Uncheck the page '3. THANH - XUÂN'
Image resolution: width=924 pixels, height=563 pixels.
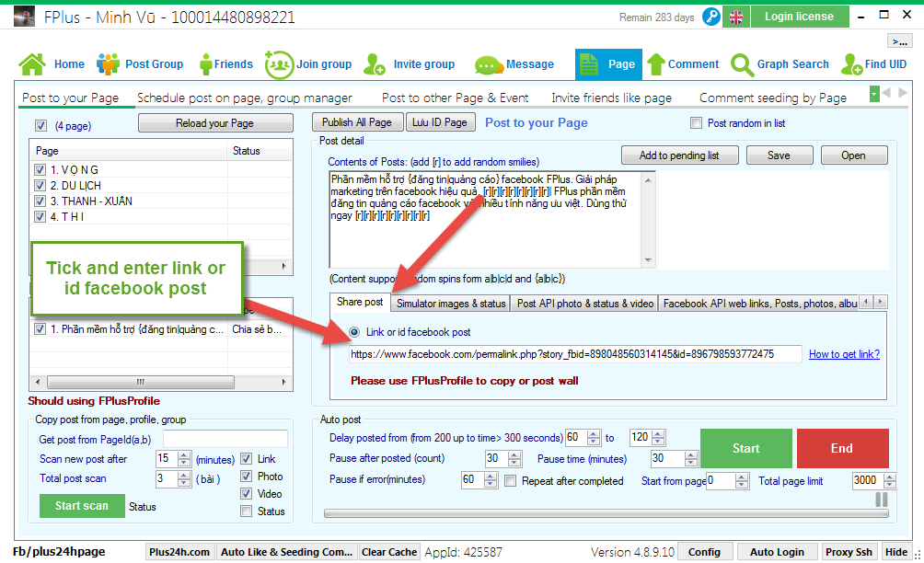40,201
